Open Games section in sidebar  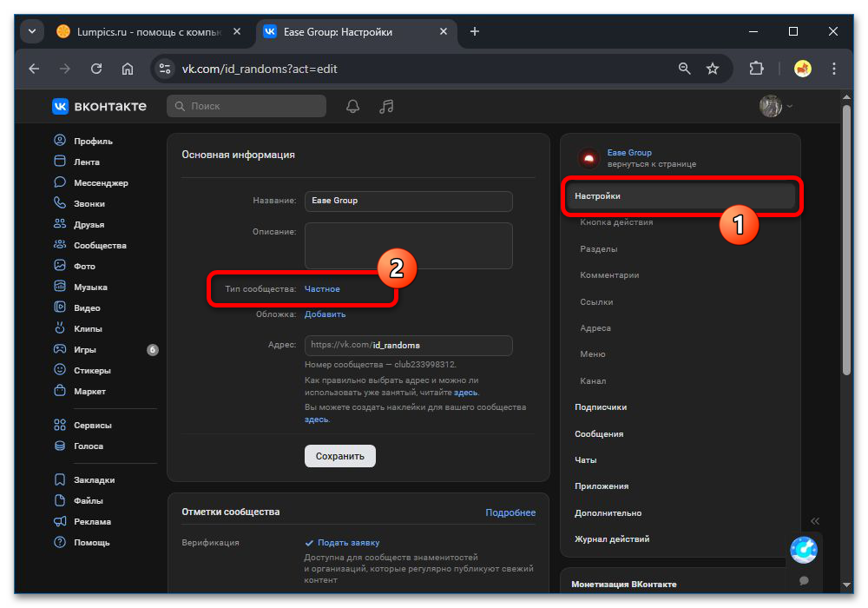(84, 350)
